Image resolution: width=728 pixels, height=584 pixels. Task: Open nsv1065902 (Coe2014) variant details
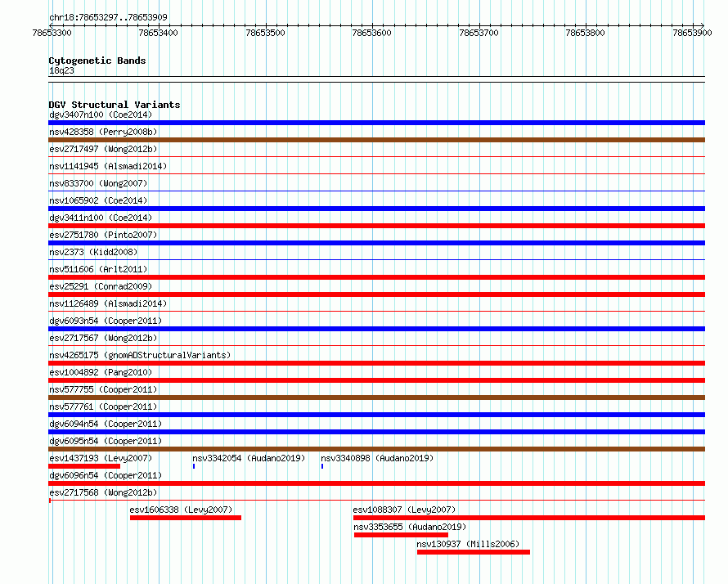pos(98,200)
